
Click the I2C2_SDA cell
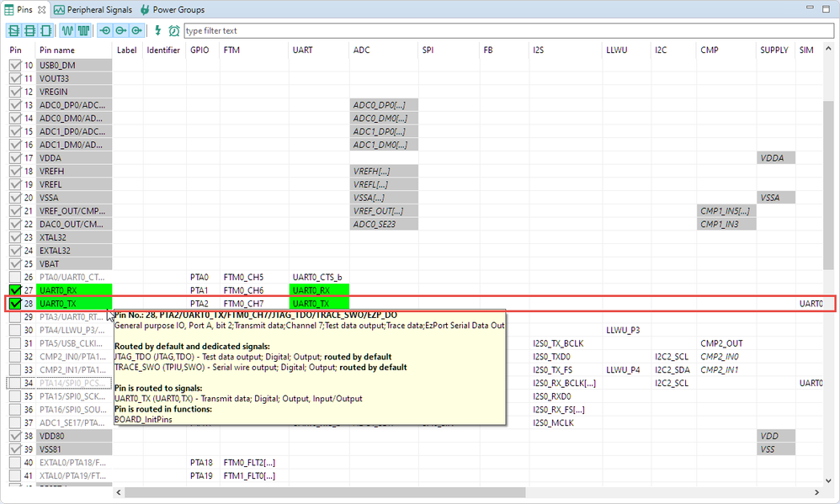(673, 369)
